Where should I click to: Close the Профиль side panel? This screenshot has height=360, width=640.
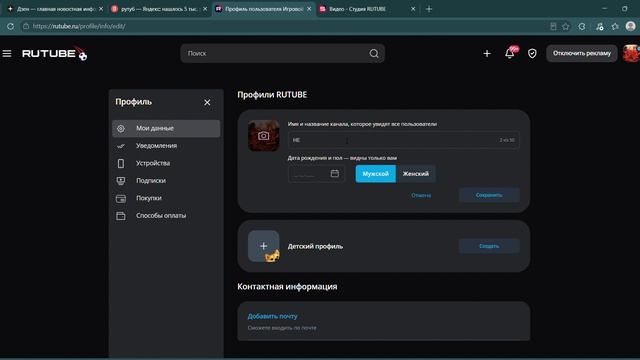click(207, 102)
